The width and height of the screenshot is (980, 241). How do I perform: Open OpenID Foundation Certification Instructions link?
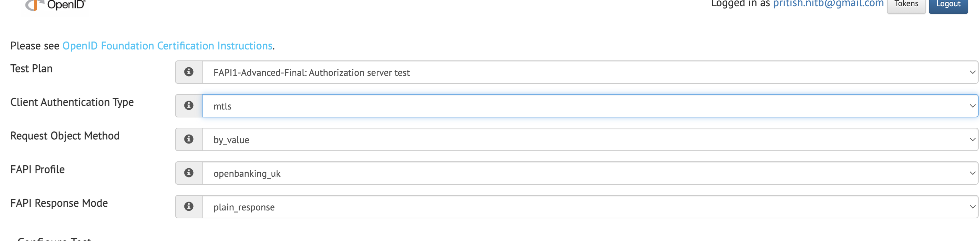point(167,45)
